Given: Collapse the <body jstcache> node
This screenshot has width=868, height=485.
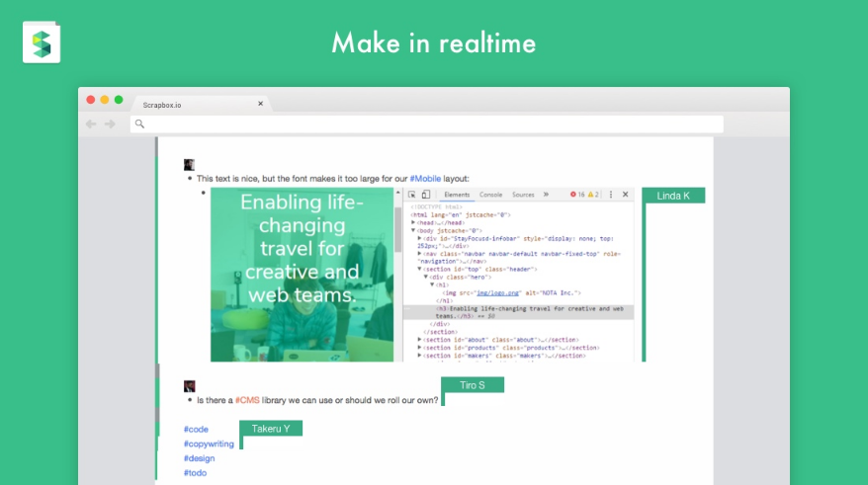Looking at the screenshot, I should [x=413, y=230].
